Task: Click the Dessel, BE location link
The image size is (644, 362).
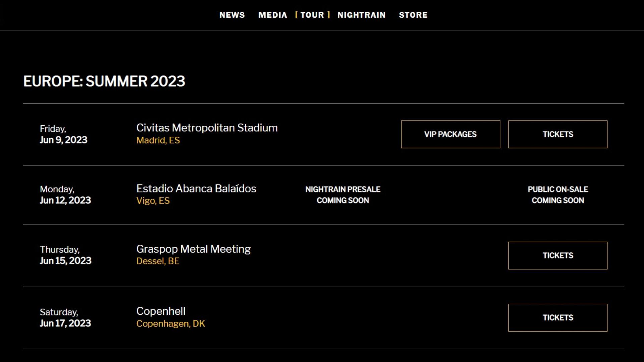Action: point(158,261)
